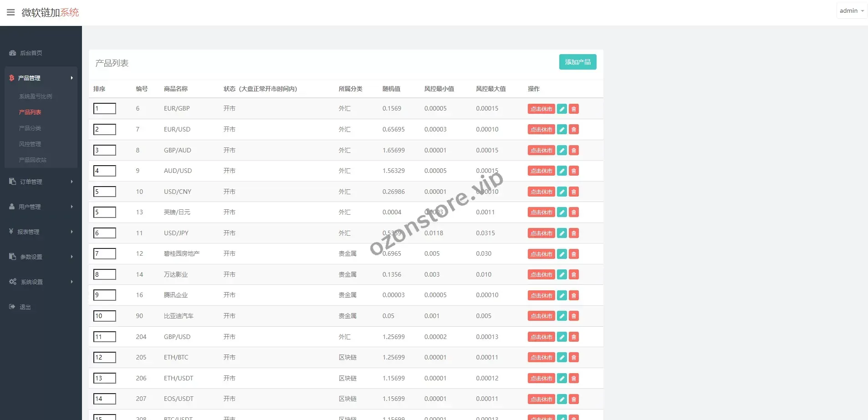The width and height of the screenshot is (868, 420).
Task: Open 产品分类 in the sidebar submenu
Action: click(x=30, y=128)
